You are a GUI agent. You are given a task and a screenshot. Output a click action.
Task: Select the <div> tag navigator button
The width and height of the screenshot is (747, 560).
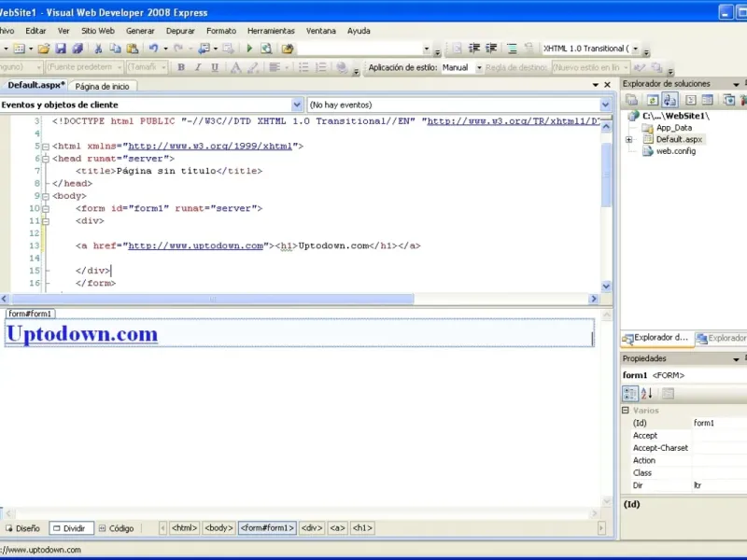tap(312, 528)
